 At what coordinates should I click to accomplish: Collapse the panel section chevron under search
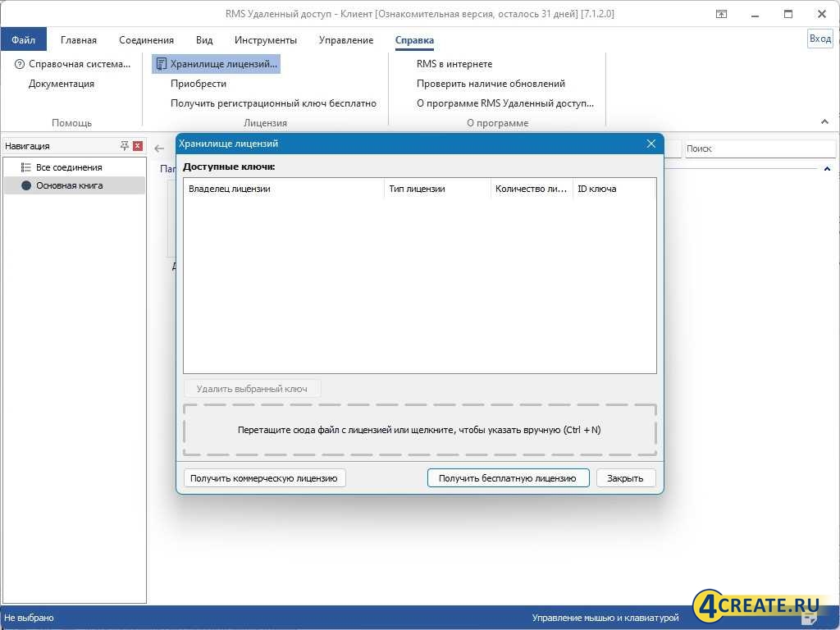point(827,169)
